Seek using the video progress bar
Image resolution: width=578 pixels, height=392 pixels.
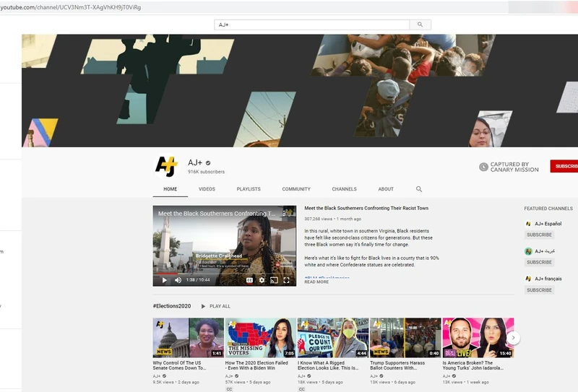tap(224, 273)
